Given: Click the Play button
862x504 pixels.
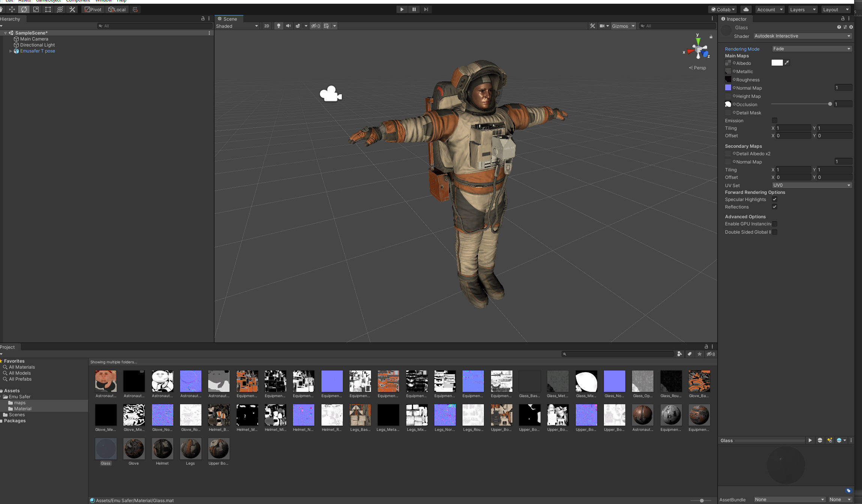Looking at the screenshot, I should click(x=402, y=9).
